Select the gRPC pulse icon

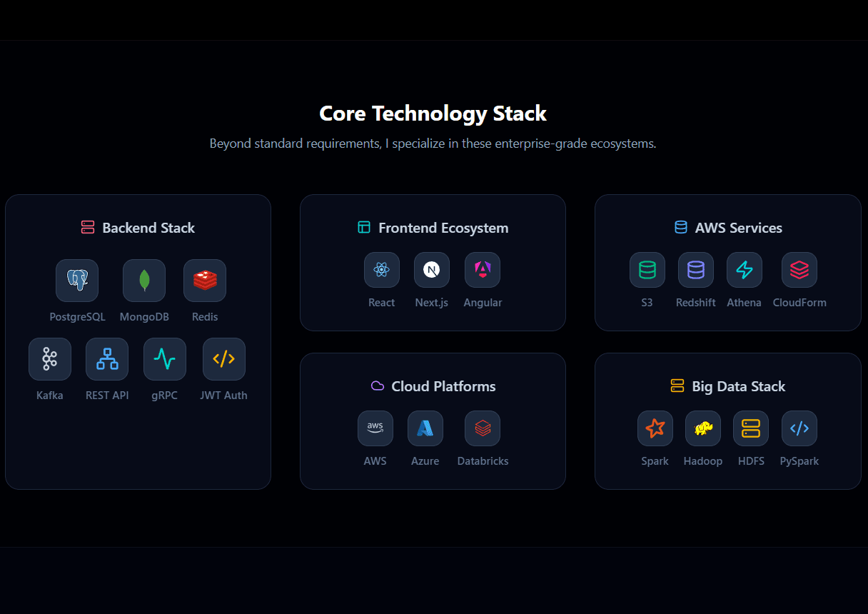point(165,359)
